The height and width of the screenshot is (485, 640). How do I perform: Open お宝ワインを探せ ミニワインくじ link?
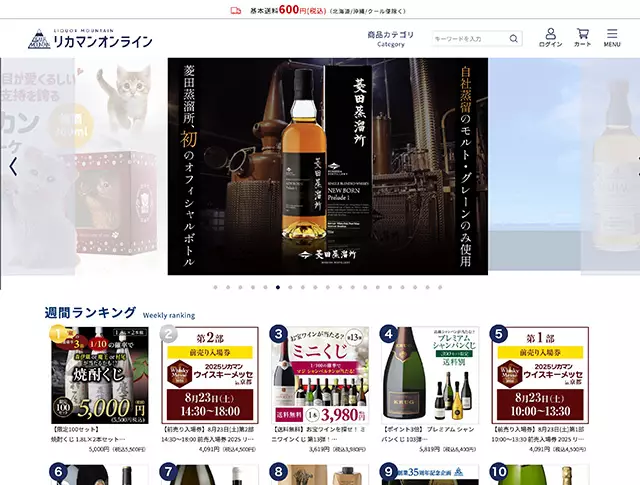pos(318,434)
